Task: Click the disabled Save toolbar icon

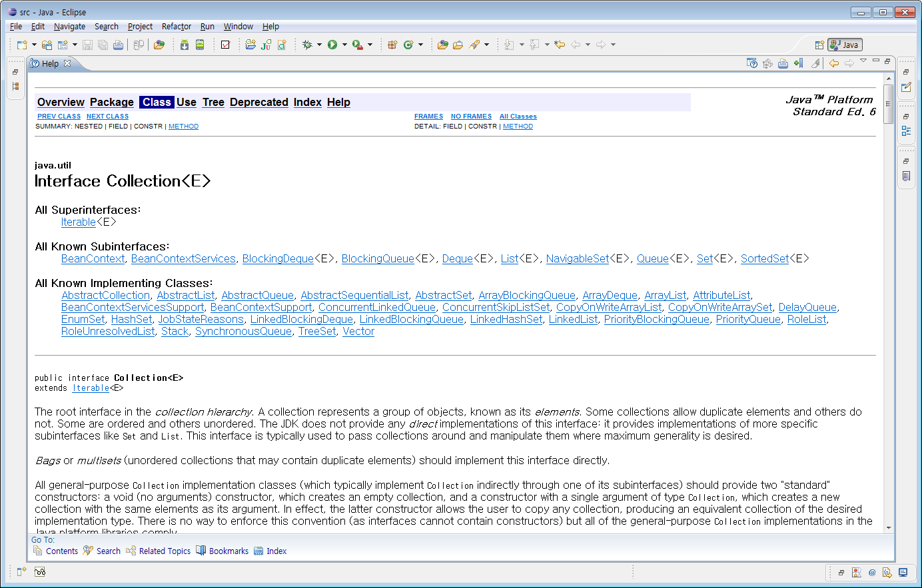Action: (87, 45)
